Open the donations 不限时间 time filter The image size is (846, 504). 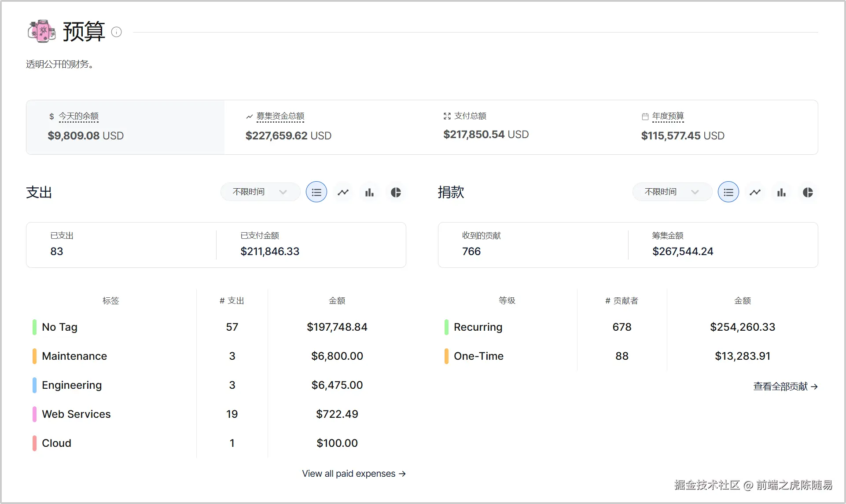click(671, 192)
